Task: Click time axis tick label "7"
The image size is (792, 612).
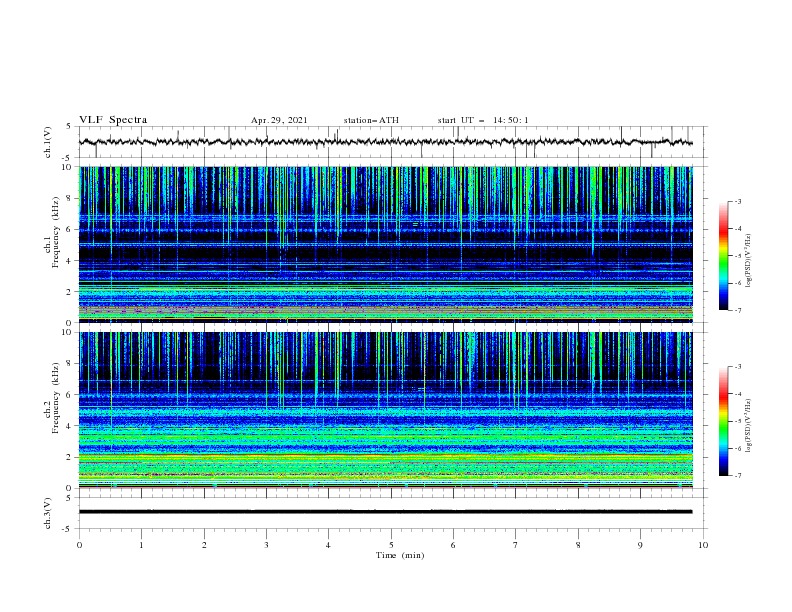Action: tap(516, 545)
